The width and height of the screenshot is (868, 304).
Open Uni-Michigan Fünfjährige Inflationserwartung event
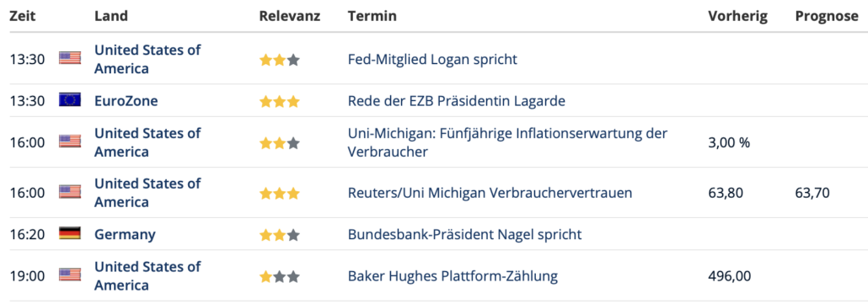(x=507, y=142)
